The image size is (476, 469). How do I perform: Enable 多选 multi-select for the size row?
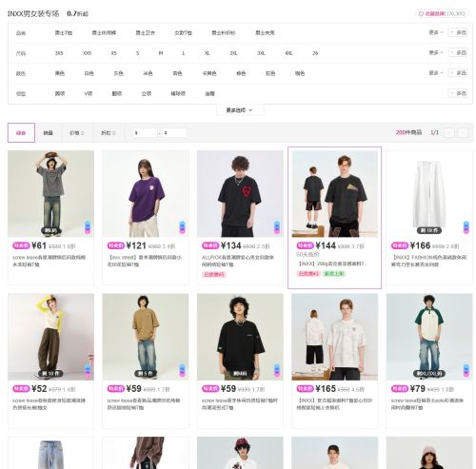click(458, 52)
